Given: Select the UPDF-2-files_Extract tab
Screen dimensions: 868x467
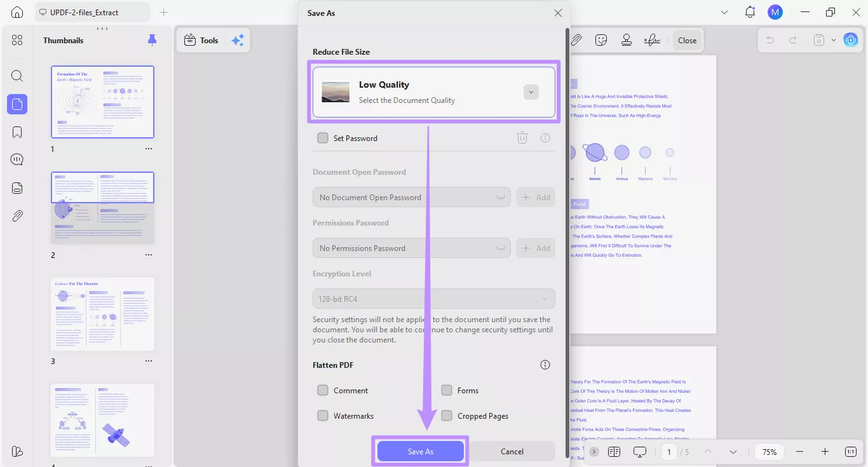Looking at the screenshot, I should coord(93,11).
